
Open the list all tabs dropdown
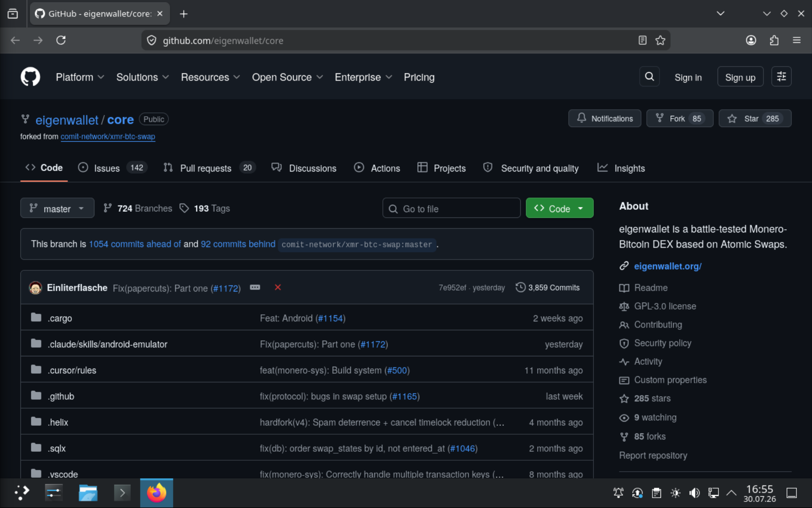point(720,14)
